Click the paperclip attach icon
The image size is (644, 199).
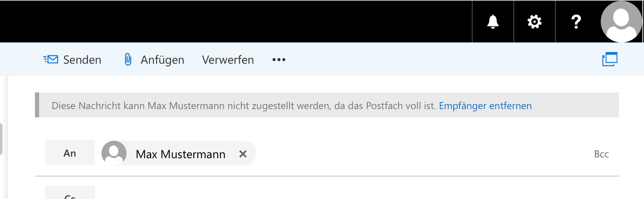(x=128, y=60)
